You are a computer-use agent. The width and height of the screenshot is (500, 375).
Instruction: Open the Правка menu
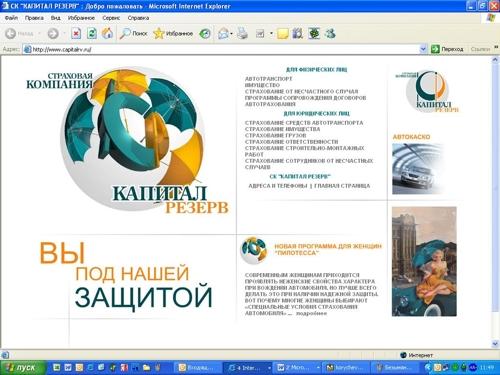[34, 18]
